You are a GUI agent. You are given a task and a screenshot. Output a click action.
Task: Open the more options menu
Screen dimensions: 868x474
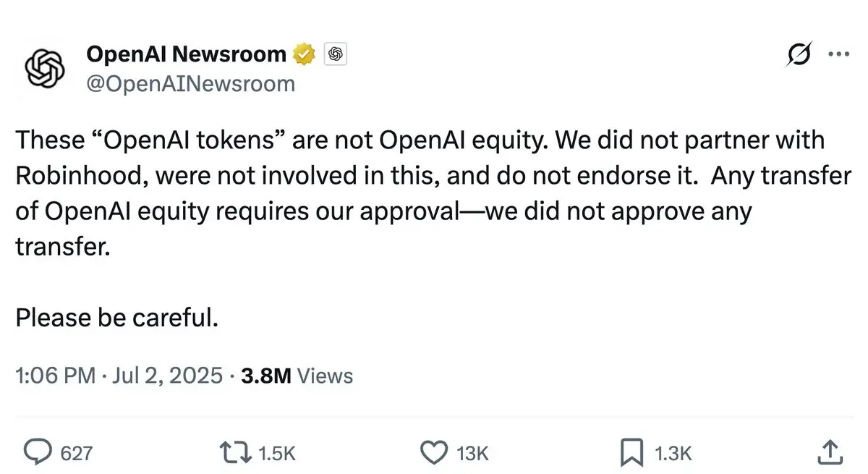(838, 53)
